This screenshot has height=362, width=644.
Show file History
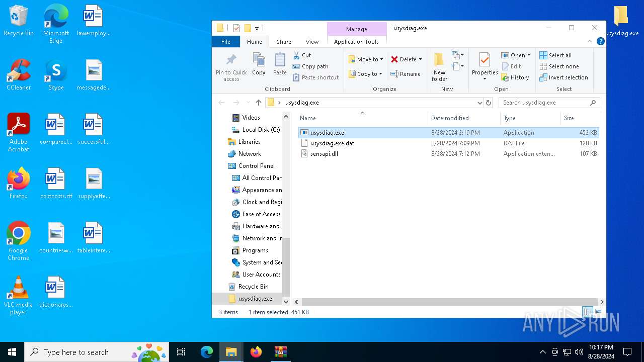point(515,77)
